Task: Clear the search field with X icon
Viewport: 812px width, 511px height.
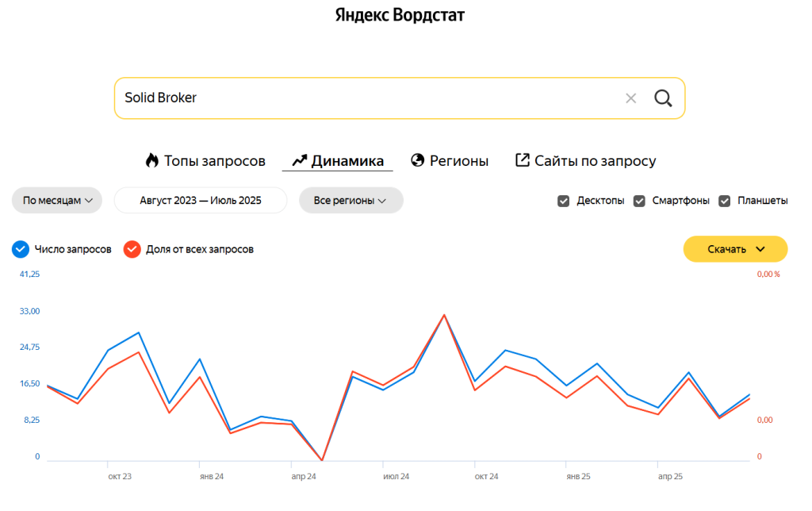Action: coord(630,98)
